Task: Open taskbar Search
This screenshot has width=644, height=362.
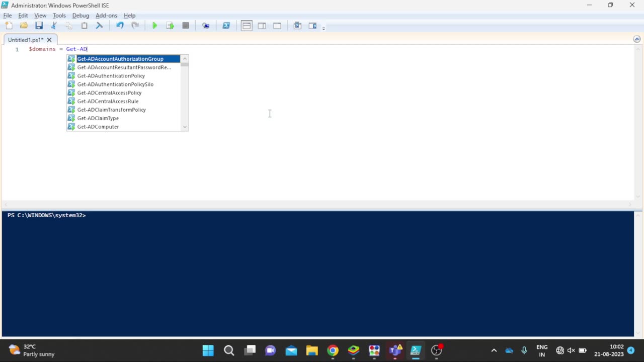Action: click(229, 350)
